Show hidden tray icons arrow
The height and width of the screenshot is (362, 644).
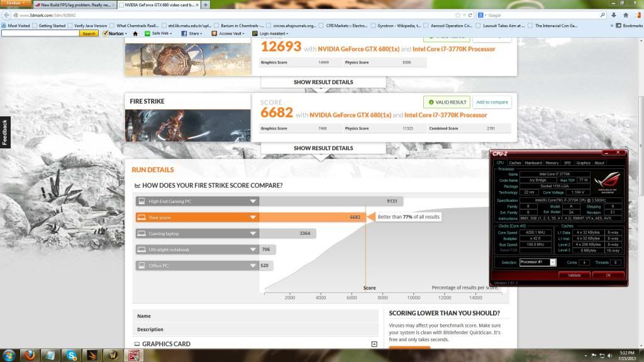point(586,356)
